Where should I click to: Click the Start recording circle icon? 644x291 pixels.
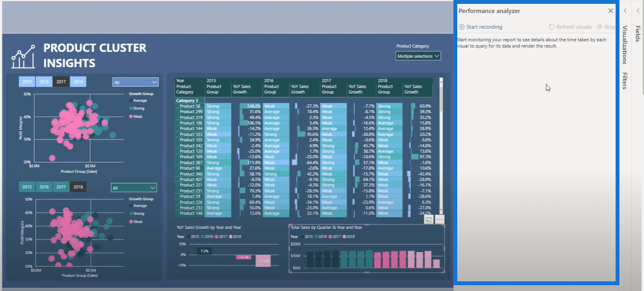[x=462, y=27]
